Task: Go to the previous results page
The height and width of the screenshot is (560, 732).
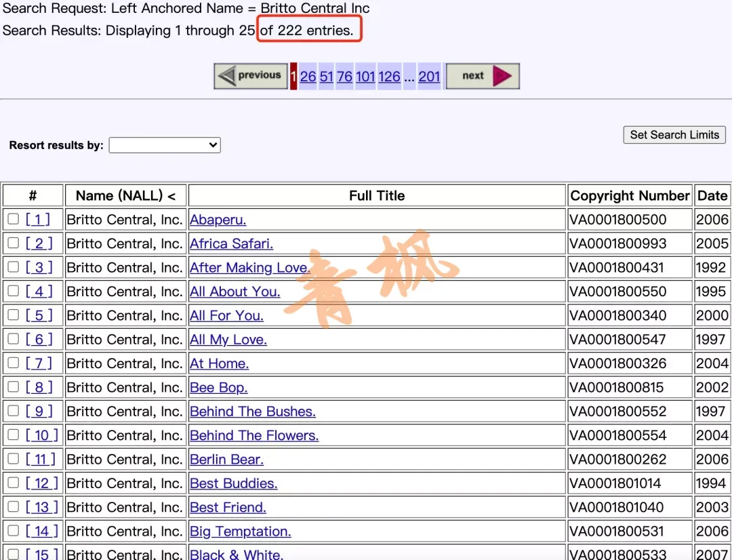Action: click(251, 76)
